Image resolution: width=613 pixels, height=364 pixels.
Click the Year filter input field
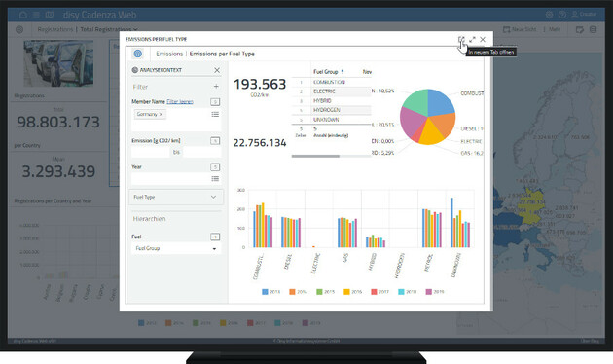point(170,179)
